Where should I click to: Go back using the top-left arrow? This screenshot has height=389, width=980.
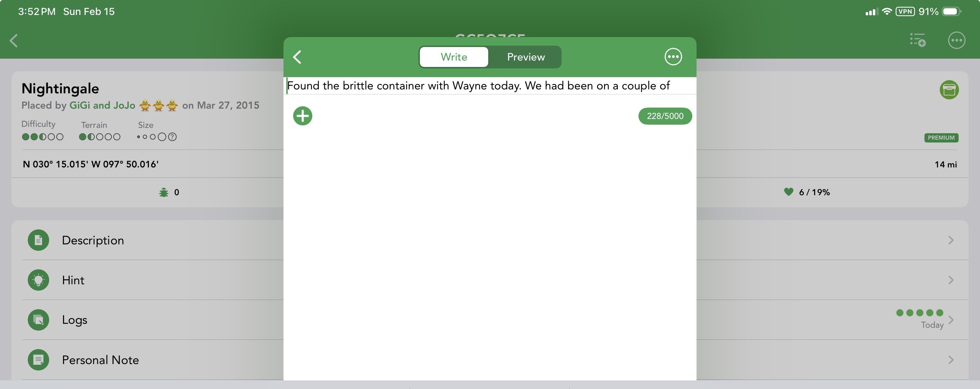14,41
